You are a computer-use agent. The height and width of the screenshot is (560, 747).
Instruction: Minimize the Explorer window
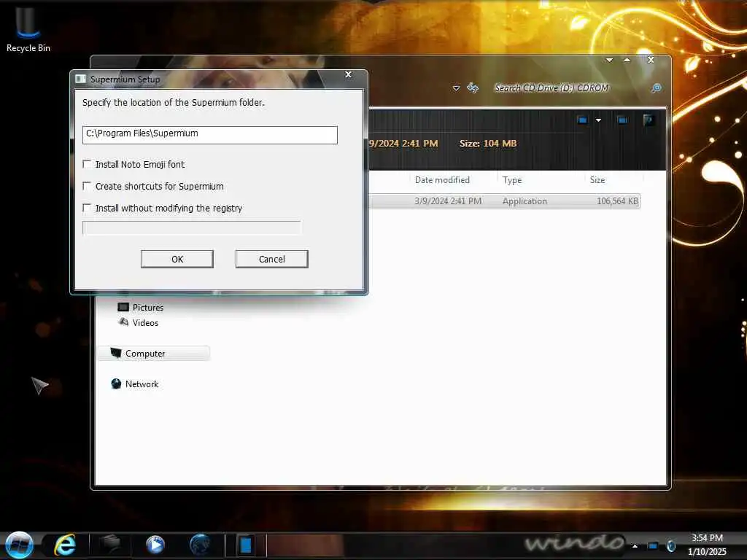[x=609, y=60]
